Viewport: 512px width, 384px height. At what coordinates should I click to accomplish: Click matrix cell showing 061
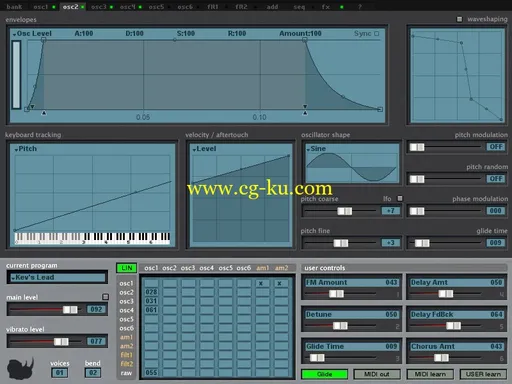pos(151,310)
